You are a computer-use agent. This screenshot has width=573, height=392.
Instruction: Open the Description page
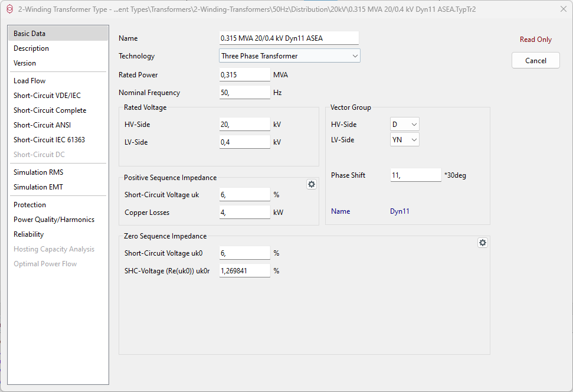coord(31,48)
